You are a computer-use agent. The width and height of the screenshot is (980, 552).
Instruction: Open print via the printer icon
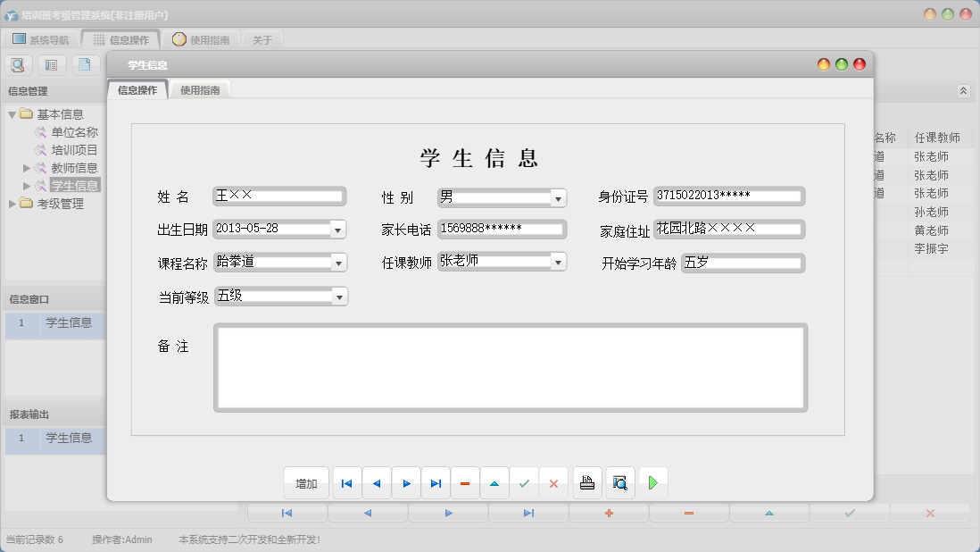[x=587, y=482]
